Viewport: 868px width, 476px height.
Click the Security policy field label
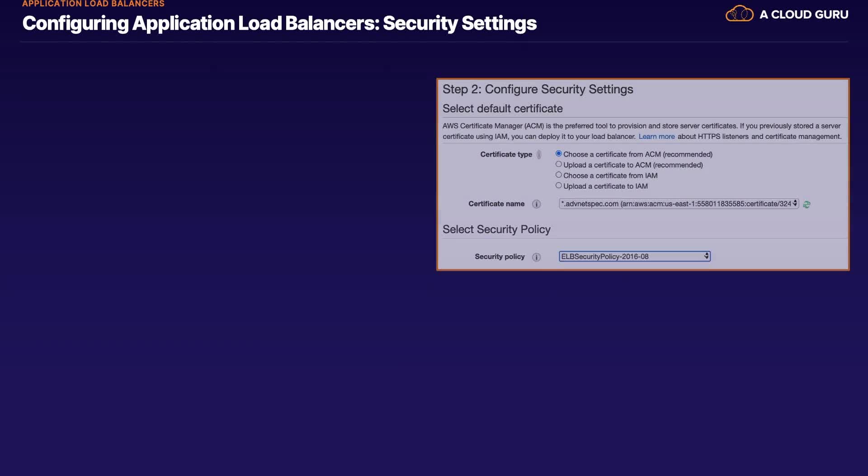click(500, 257)
